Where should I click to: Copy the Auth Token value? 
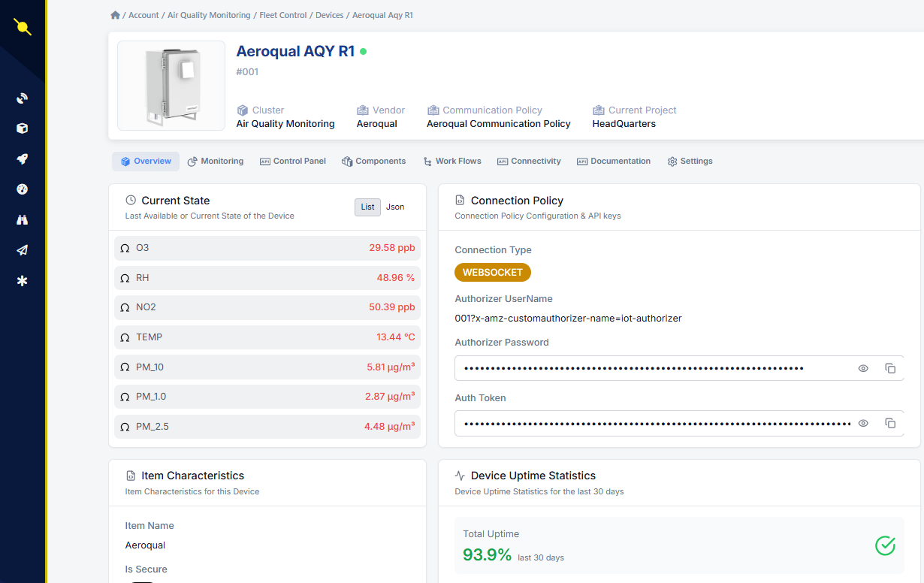click(890, 423)
